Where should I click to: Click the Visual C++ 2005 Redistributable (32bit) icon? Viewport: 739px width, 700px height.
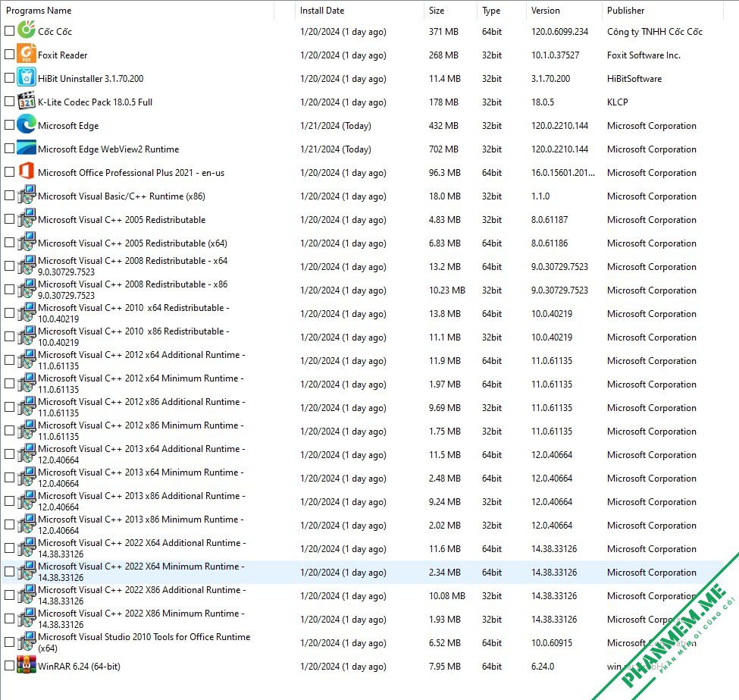(x=27, y=218)
